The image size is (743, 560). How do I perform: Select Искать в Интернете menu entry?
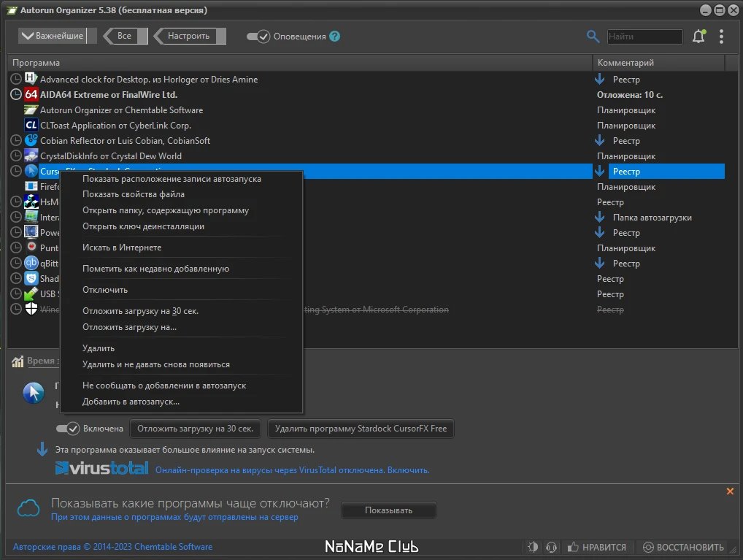pos(122,248)
